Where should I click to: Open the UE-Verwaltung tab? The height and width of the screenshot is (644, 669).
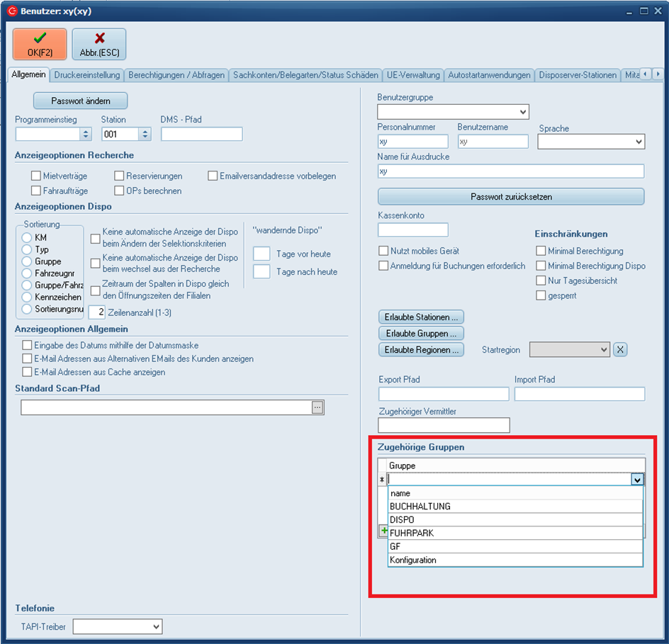(413, 75)
